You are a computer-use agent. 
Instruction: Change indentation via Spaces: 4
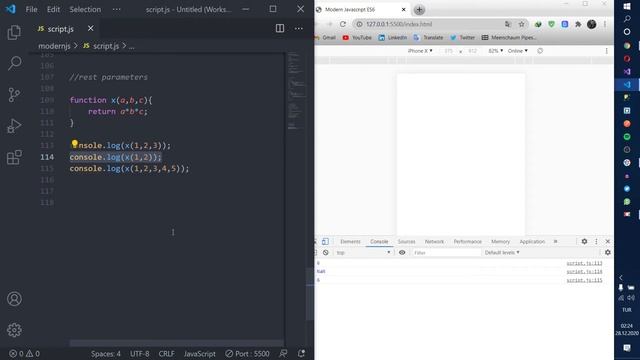click(106, 353)
